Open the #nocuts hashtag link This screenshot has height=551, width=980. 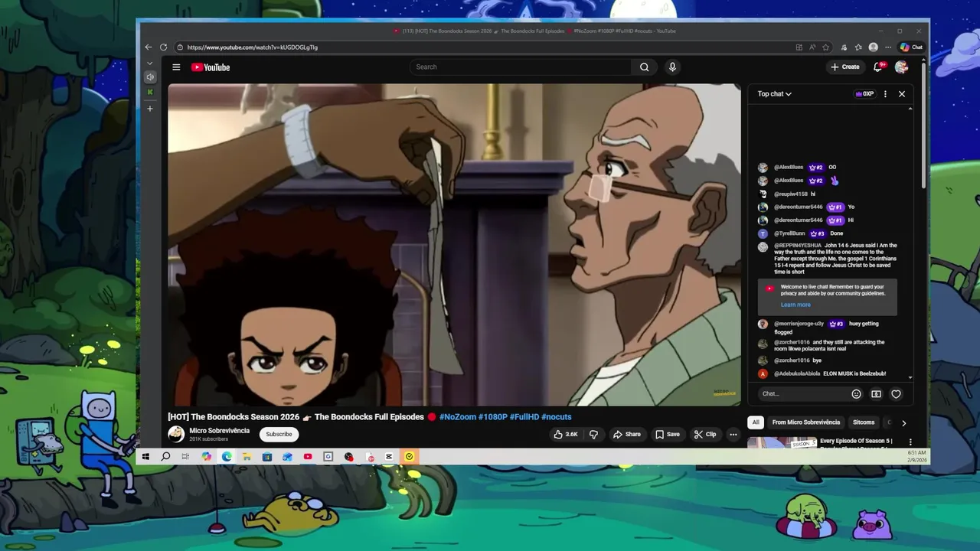[x=557, y=417]
